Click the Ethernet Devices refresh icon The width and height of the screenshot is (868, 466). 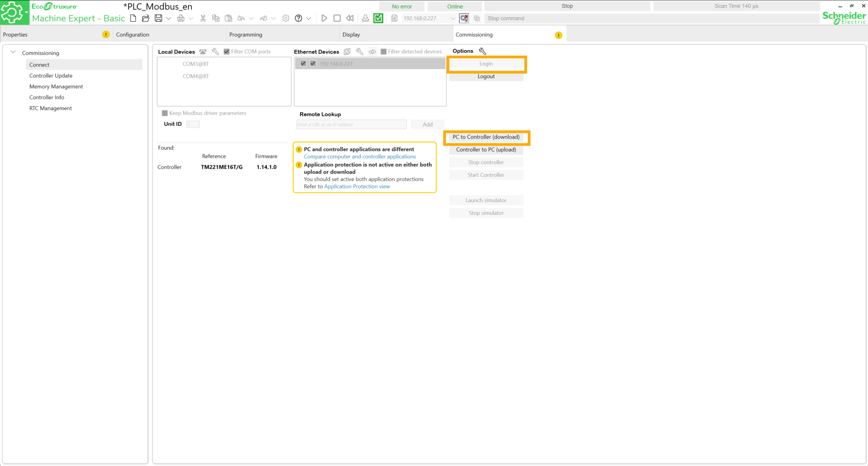pyautogui.click(x=347, y=52)
